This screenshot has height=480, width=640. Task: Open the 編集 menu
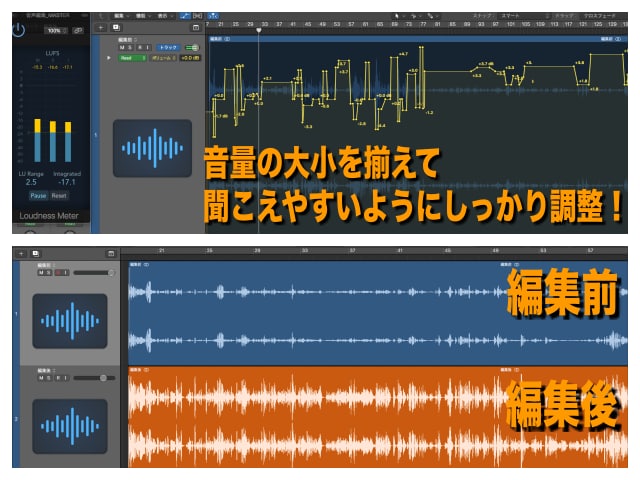[x=122, y=16]
